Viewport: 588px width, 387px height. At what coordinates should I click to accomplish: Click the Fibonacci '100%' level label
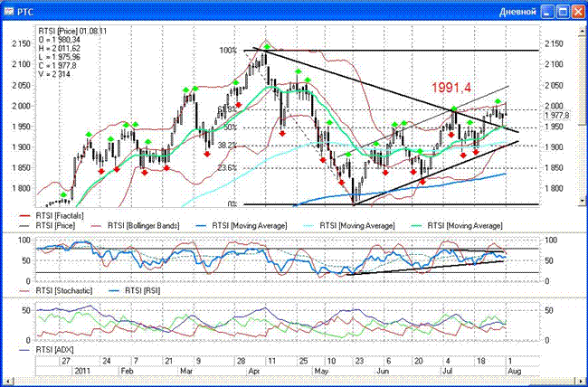pos(229,51)
